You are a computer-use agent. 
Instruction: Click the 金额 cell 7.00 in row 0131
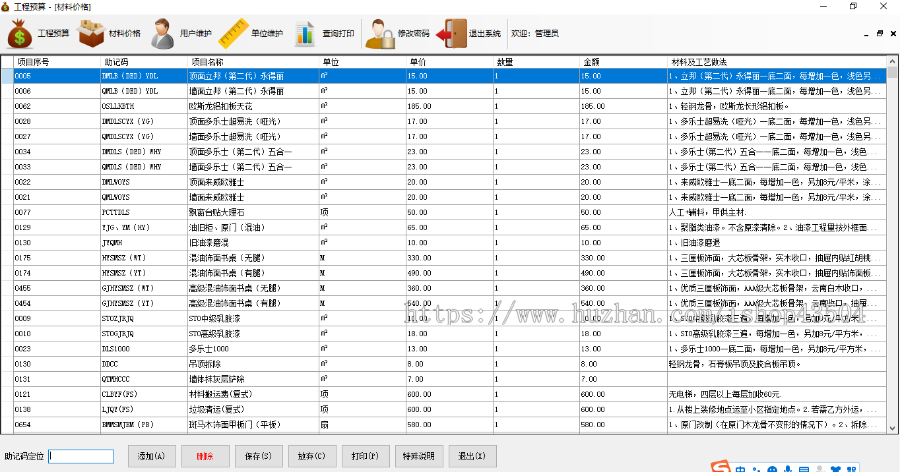pos(623,379)
